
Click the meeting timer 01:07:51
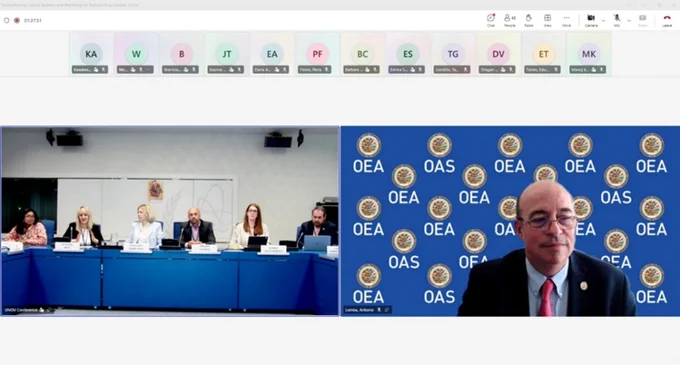[33, 20]
